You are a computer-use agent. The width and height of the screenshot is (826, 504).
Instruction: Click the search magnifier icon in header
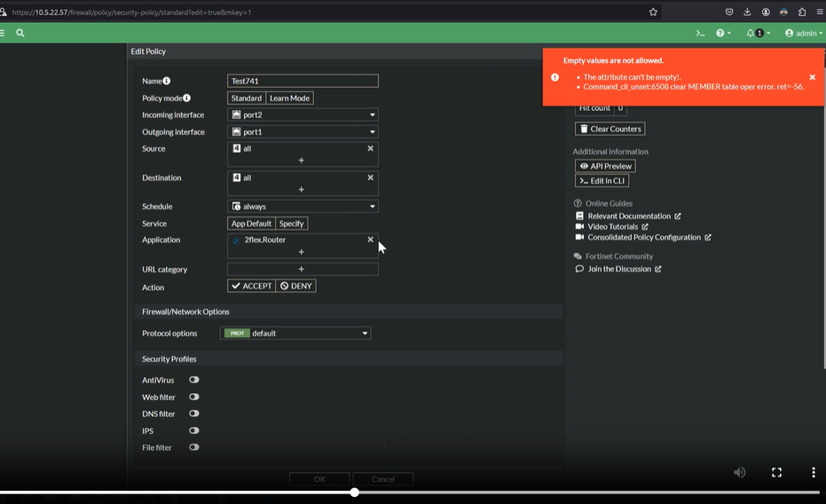coord(20,33)
